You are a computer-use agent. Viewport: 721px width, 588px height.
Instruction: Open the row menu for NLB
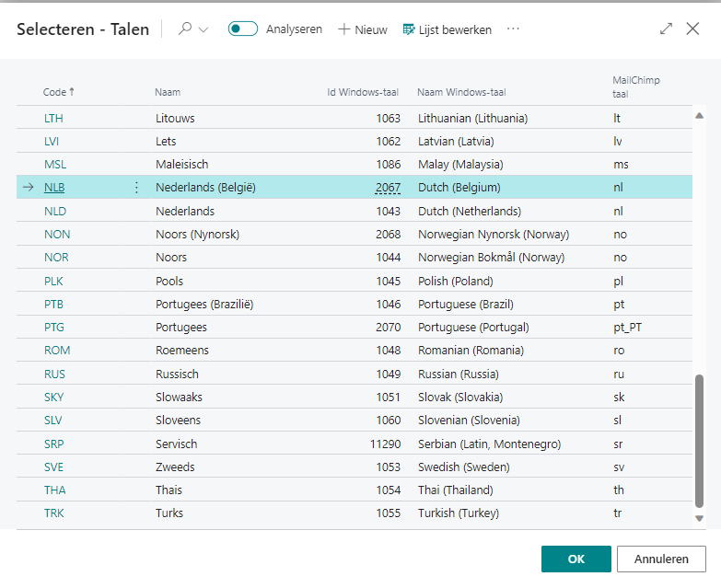pyautogui.click(x=137, y=188)
